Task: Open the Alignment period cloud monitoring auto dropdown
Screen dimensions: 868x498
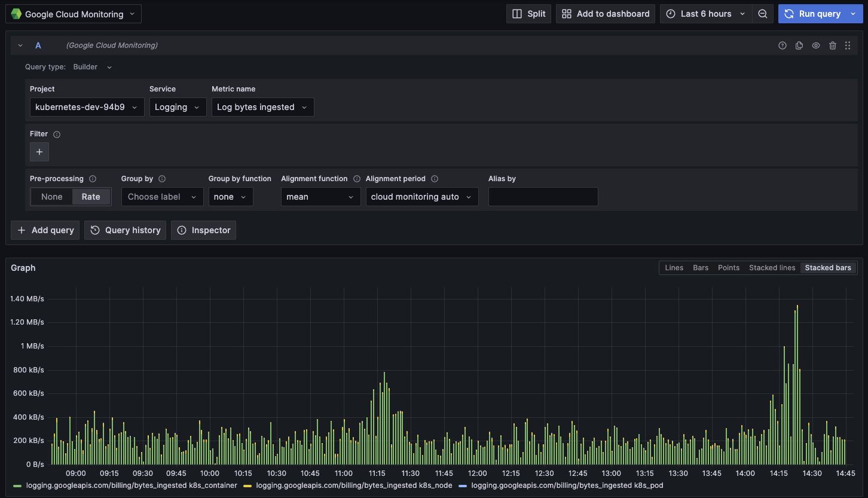Action: (422, 197)
